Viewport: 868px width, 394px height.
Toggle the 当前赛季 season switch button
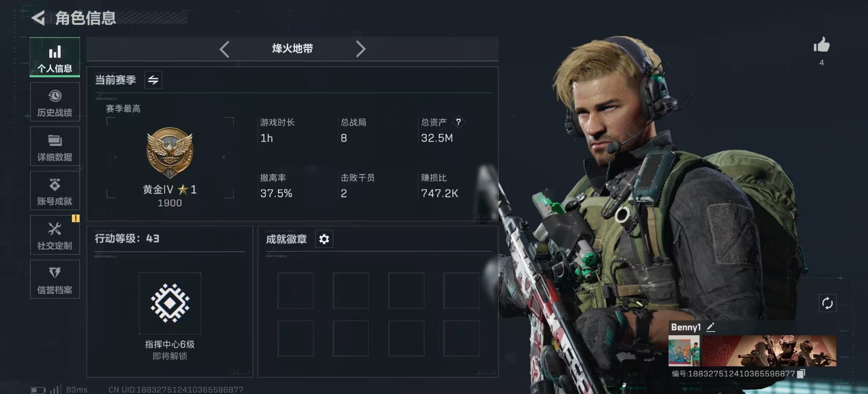[153, 80]
